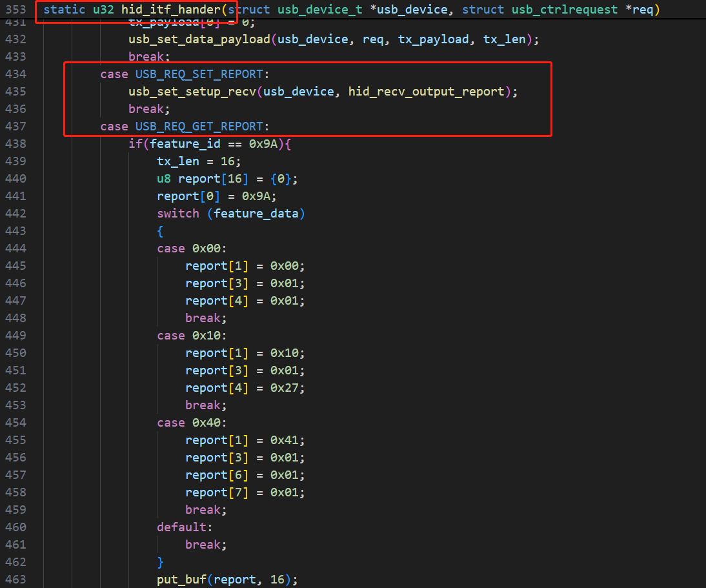
Task: Click the break statement on line 436
Action: pyautogui.click(x=149, y=109)
